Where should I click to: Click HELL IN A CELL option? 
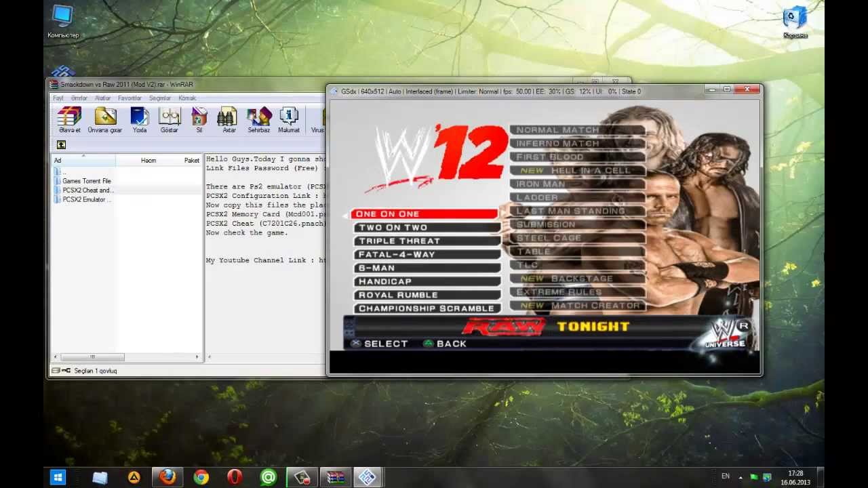click(x=577, y=170)
